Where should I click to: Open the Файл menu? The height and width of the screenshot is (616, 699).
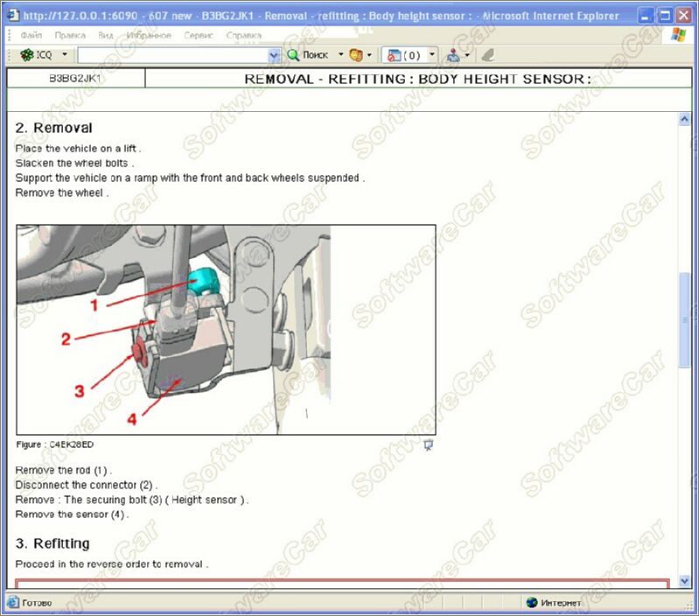click(31, 35)
